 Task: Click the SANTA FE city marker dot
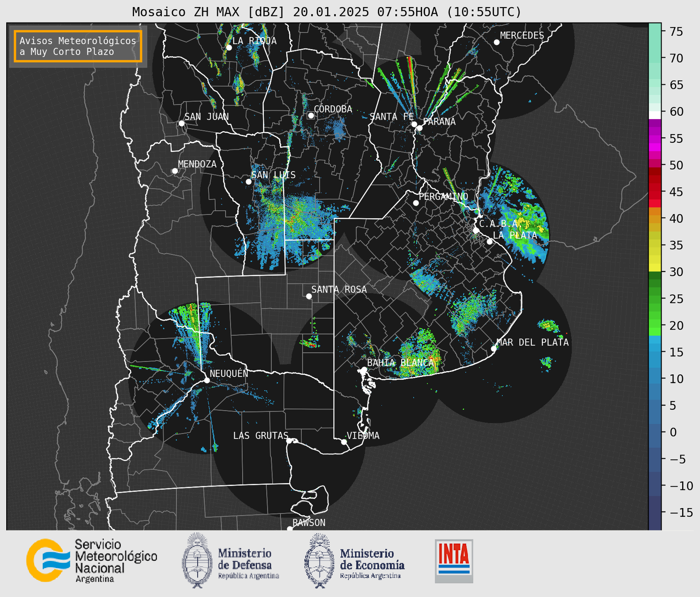coord(414,124)
